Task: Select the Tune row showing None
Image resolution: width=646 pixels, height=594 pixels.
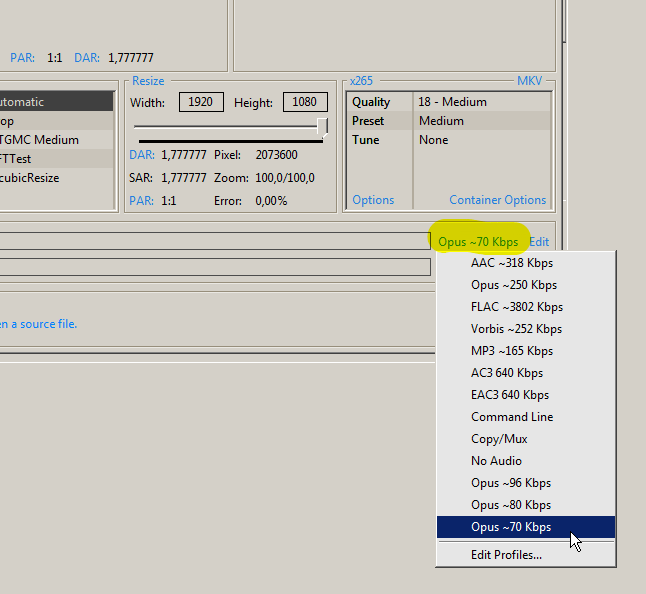Action: 449,140
